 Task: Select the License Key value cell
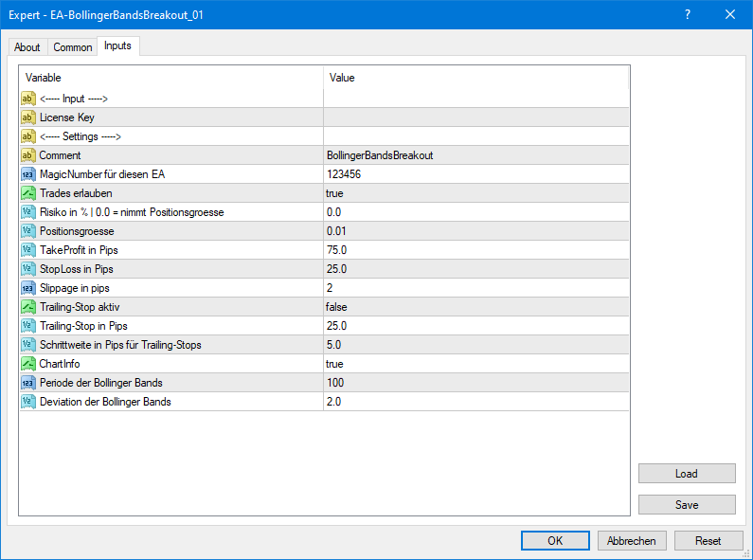475,117
